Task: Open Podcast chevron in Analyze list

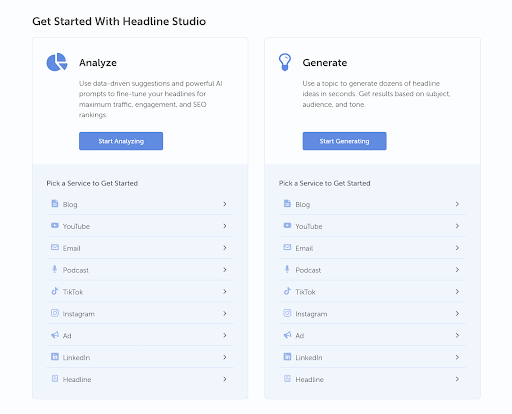Action: [x=225, y=270]
